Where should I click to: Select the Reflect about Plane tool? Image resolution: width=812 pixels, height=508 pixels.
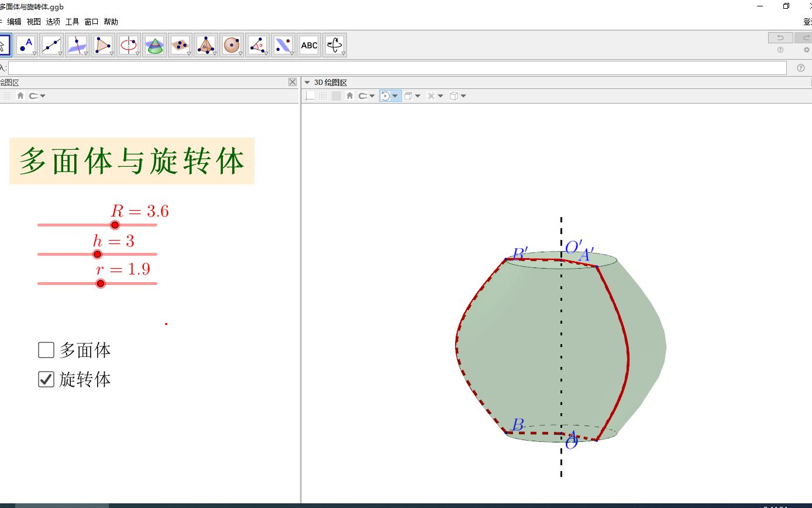point(283,45)
